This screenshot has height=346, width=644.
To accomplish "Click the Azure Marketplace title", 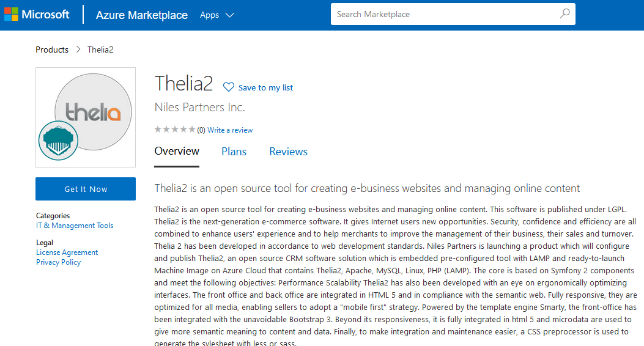I will point(142,15).
